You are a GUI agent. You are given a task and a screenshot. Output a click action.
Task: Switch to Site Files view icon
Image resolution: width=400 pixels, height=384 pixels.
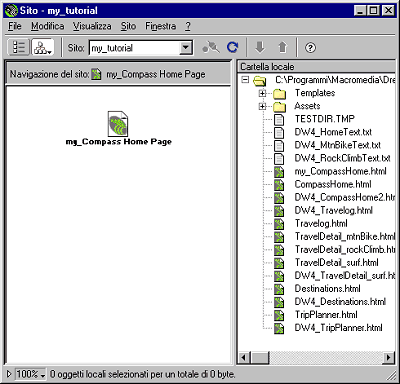(x=18, y=47)
